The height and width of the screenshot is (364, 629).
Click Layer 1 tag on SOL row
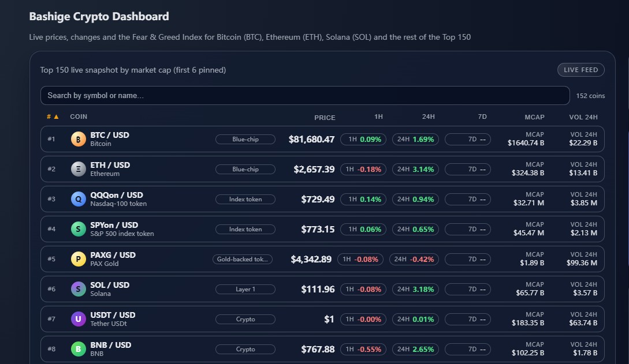[x=245, y=289]
